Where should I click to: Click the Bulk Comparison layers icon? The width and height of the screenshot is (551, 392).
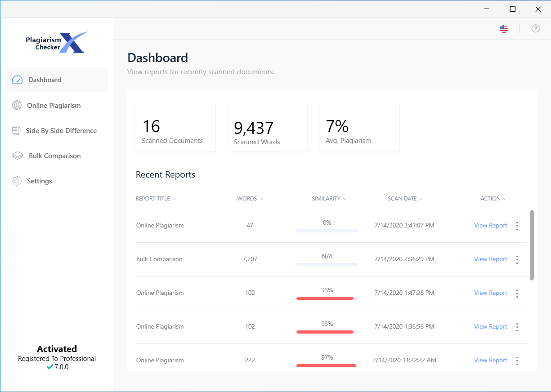pyautogui.click(x=17, y=156)
